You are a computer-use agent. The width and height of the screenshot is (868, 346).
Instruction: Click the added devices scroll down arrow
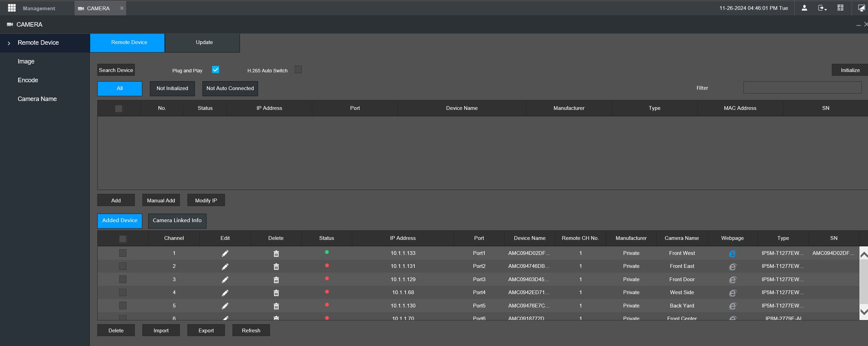coord(864,312)
